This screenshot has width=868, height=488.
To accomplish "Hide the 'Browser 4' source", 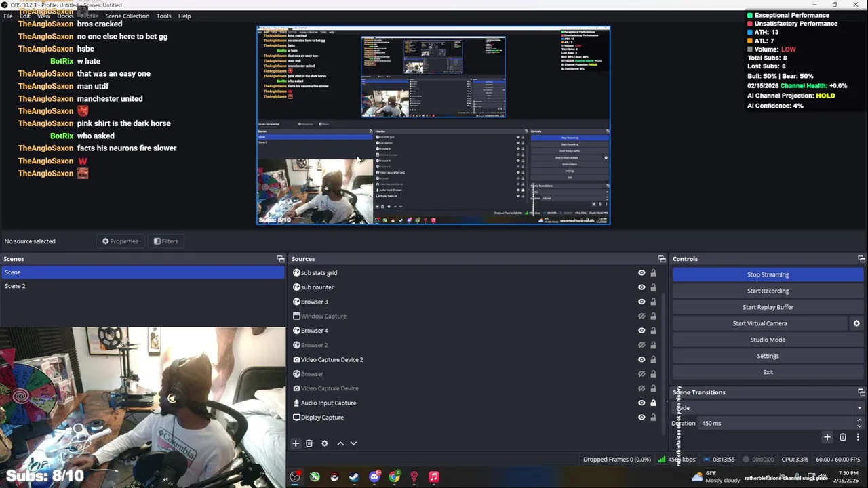I will (642, 331).
